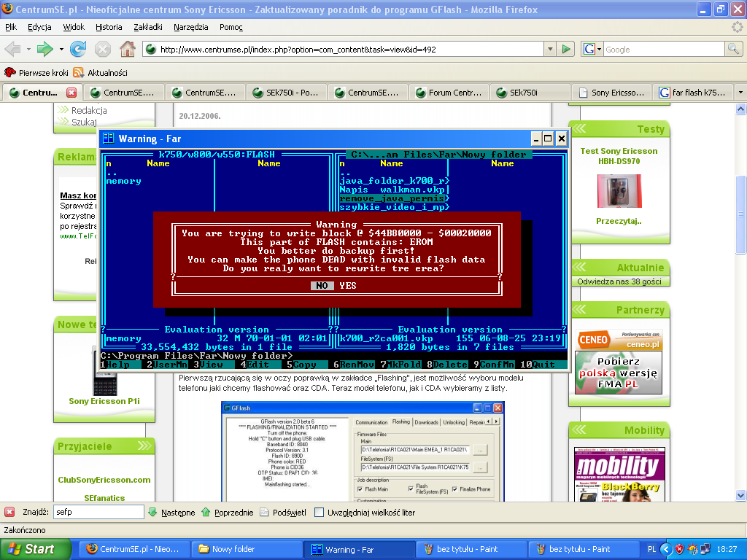Switch to Nowy folder taskbar item
This screenshot has width=747, height=560.
pyautogui.click(x=247, y=549)
